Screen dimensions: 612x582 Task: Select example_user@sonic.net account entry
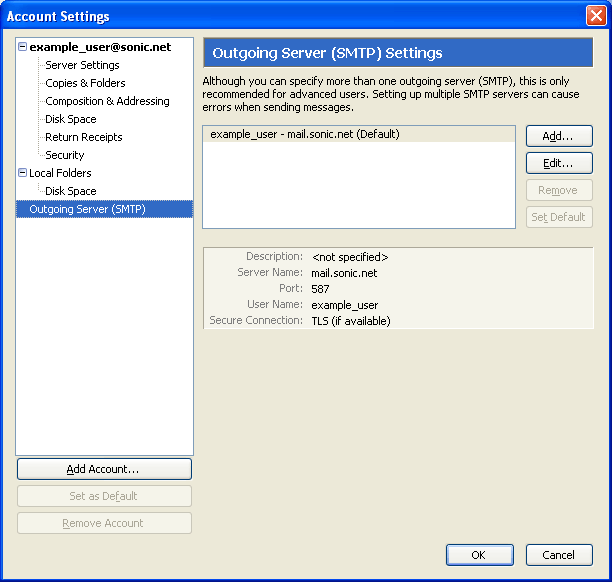click(x=100, y=47)
